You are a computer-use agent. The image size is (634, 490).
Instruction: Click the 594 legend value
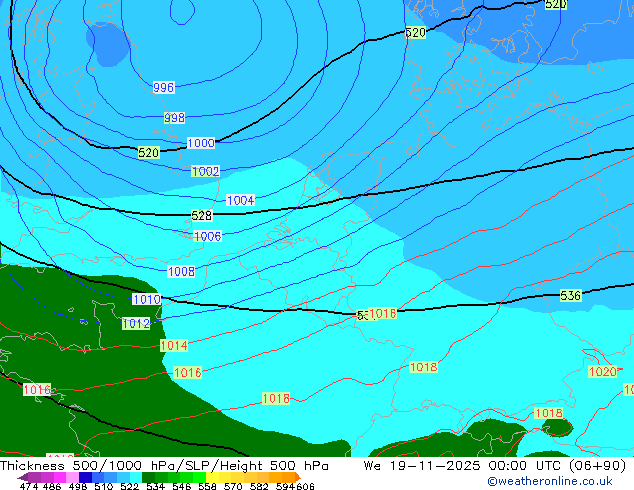(285, 486)
